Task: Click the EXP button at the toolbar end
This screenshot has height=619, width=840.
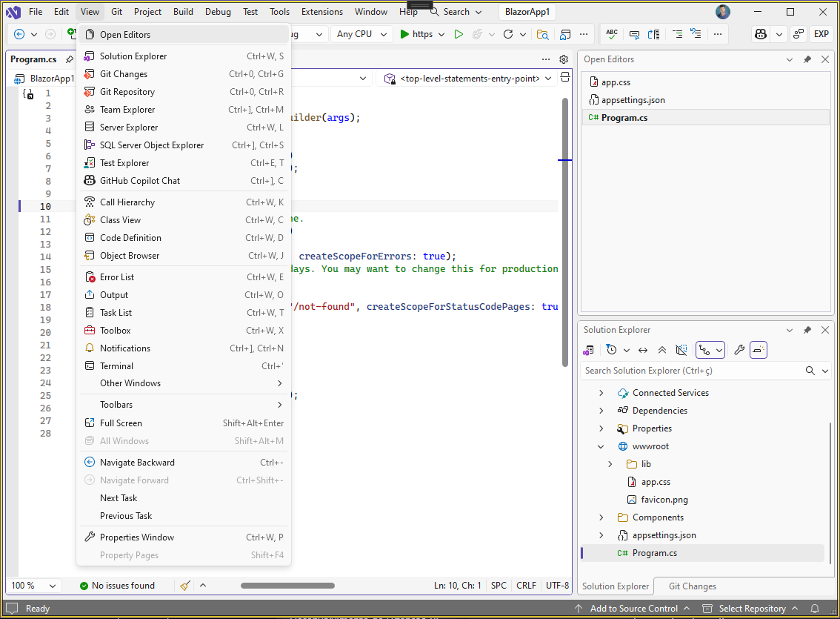Action: pyautogui.click(x=821, y=34)
